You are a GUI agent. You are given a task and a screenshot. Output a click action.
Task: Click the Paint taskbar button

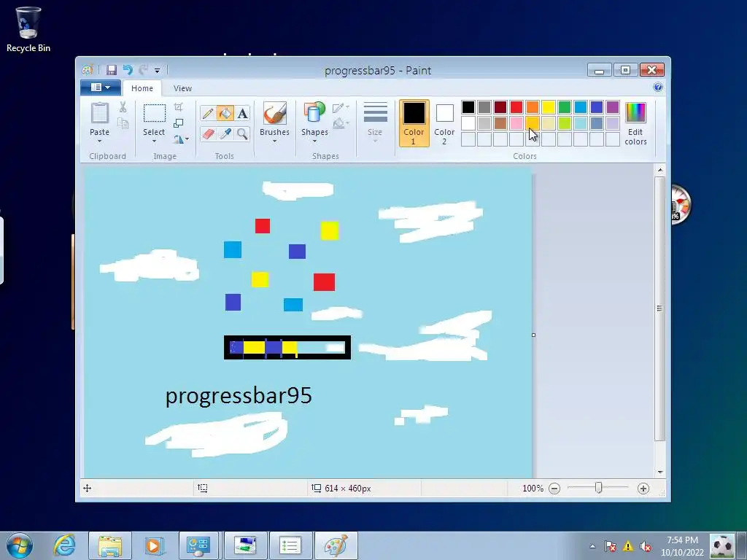click(336, 545)
